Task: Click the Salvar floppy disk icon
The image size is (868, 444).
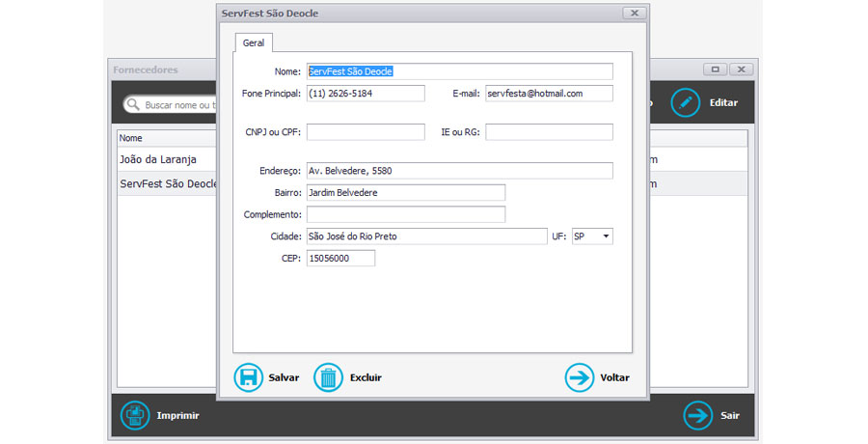Action: (248, 377)
